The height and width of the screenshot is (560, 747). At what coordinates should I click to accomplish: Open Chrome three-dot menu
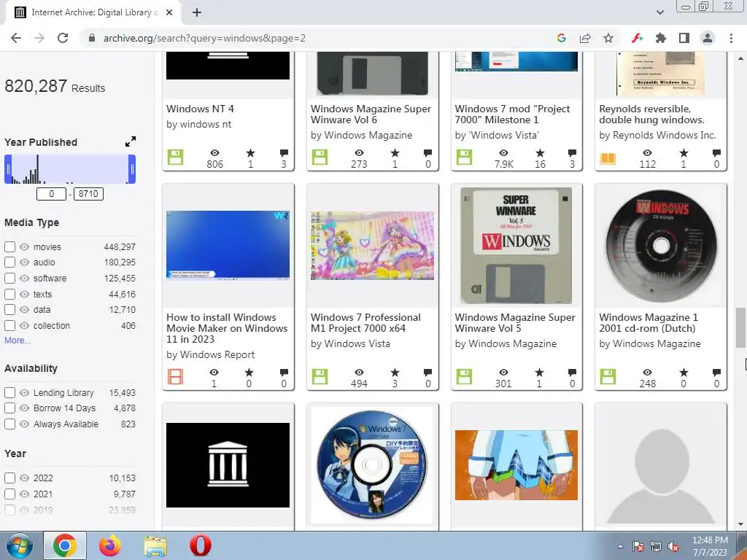(x=731, y=38)
